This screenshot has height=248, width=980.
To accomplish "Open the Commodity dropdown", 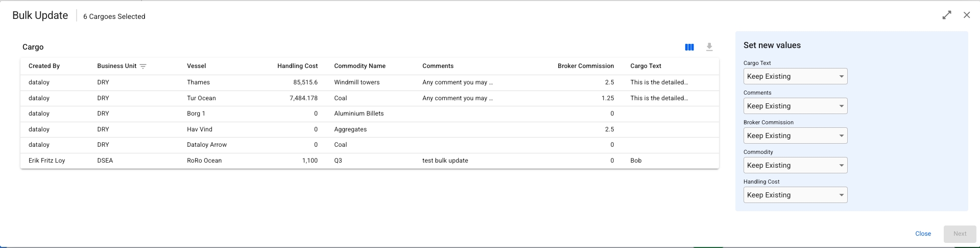I will 795,166.
